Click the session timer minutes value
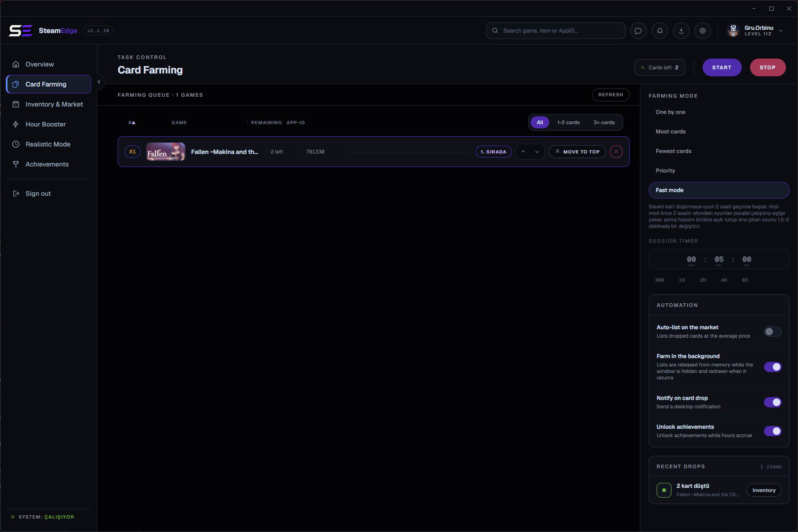The image size is (798, 532). click(x=719, y=259)
